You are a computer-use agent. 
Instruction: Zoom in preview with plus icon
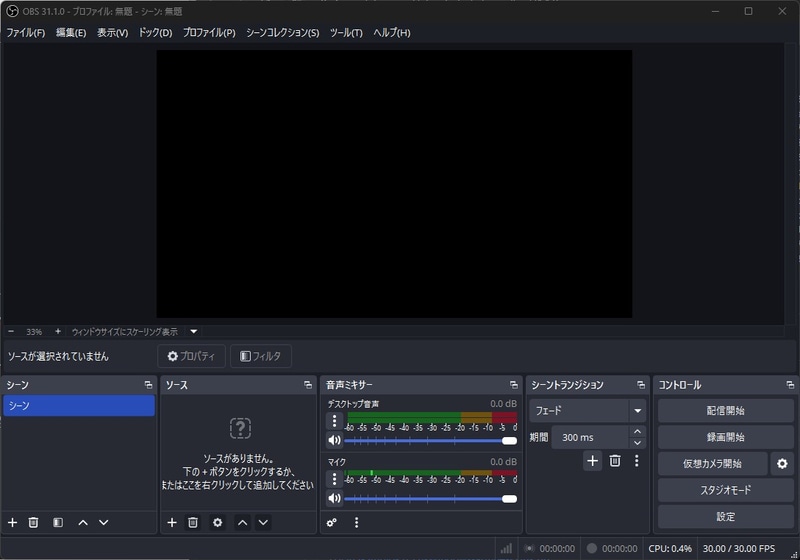pyautogui.click(x=58, y=332)
